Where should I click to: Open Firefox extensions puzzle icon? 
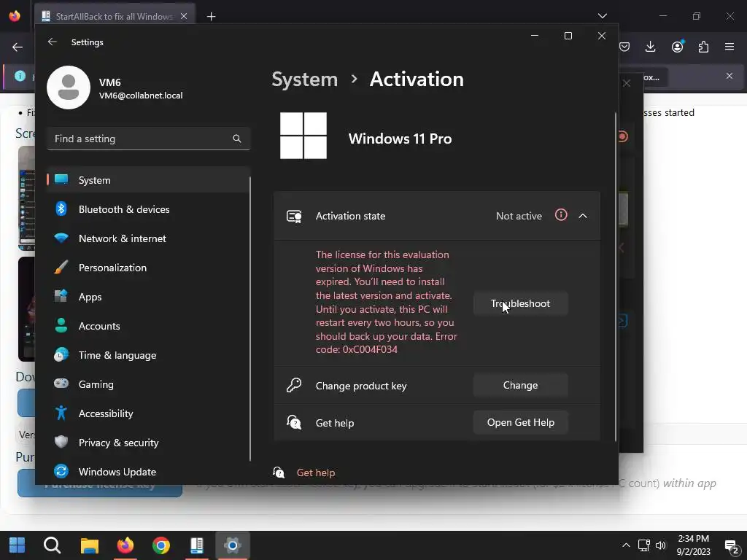click(703, 47)
